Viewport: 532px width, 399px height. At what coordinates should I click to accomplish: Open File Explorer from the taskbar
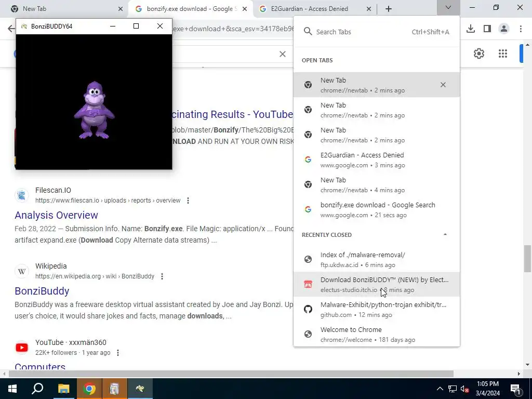(x=63, y=389)
